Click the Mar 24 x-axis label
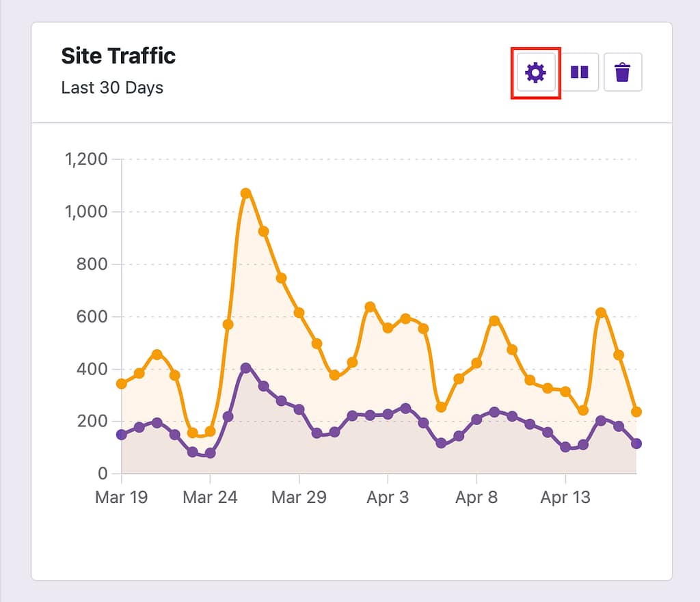 click(210, 497)
